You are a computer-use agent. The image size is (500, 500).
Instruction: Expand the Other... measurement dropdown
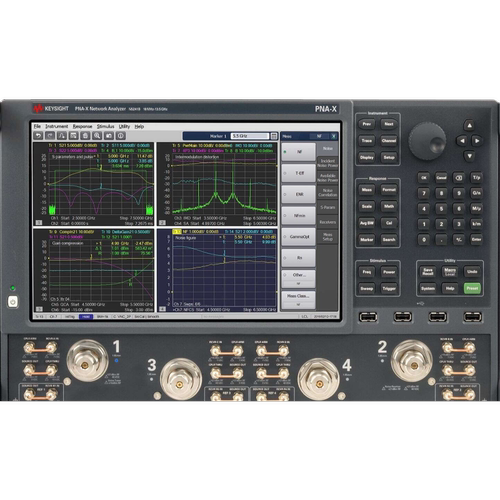tap(298, 279)
